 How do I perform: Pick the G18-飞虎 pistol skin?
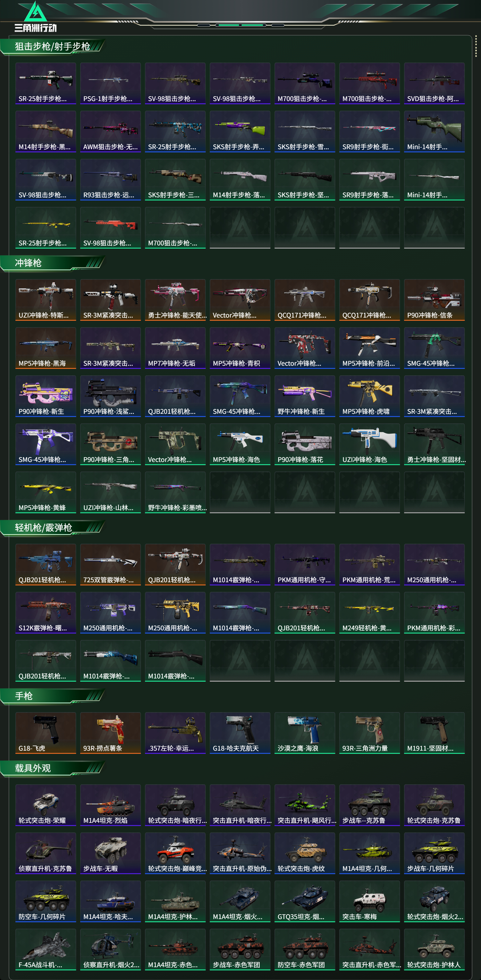pyautogui.click(x=46, y=733)
